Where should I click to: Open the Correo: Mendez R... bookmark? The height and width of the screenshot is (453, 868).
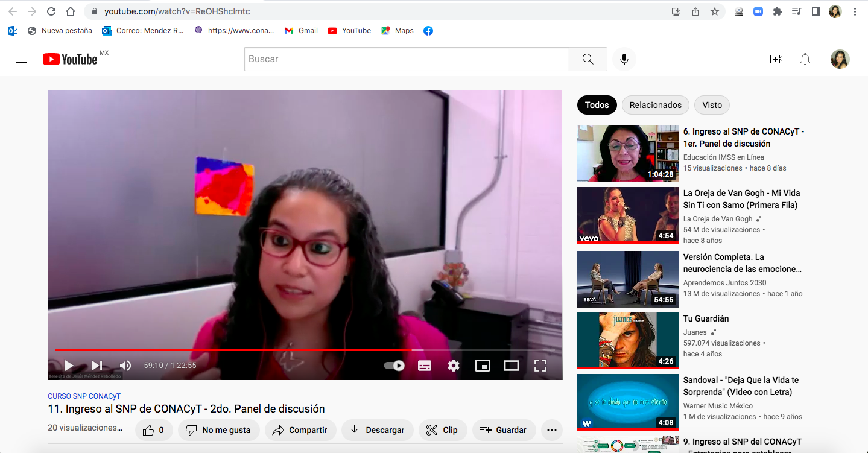pyautogui.click(x=143, y=30)
